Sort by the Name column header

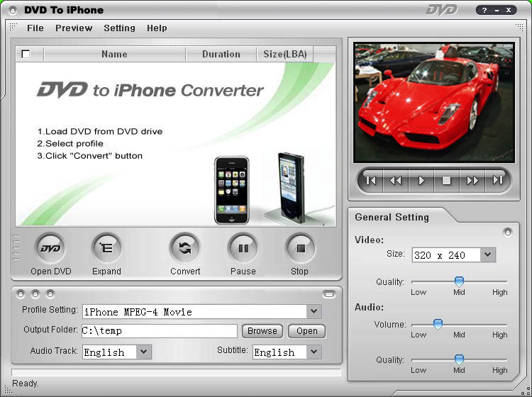pyautogui.click(x=114, y=55)
